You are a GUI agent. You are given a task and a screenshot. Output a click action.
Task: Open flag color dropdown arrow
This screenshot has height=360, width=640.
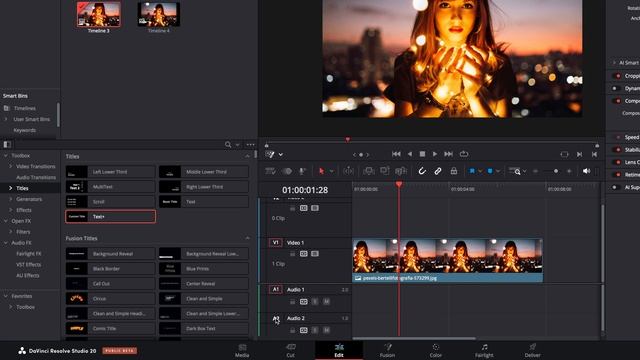click(x=480, y=171)
